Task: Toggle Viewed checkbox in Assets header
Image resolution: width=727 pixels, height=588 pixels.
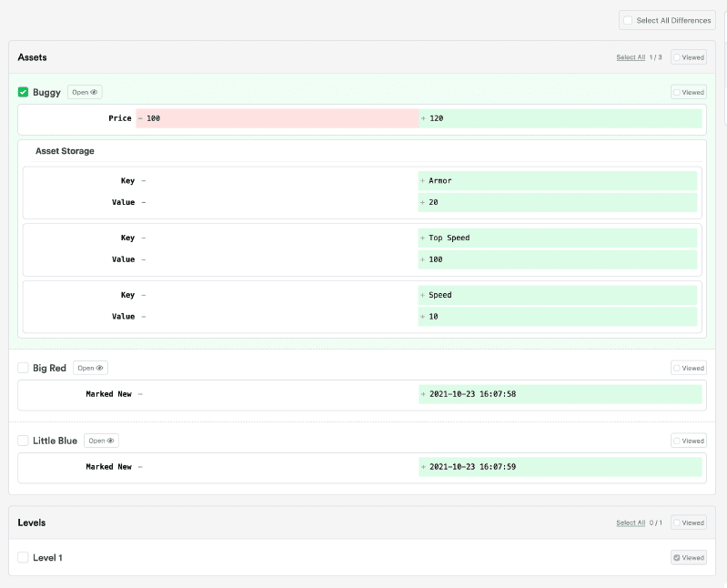Action: pyautogui.click(x=689, y=57)
